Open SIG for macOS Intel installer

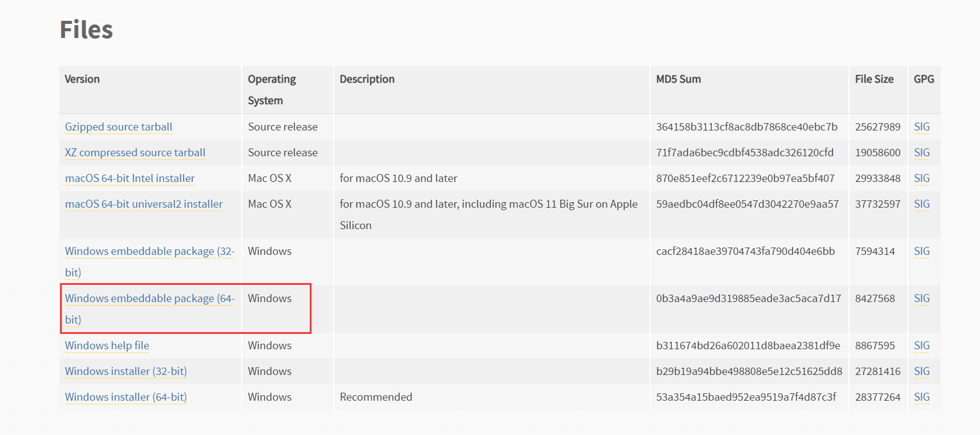coord(921,178)
